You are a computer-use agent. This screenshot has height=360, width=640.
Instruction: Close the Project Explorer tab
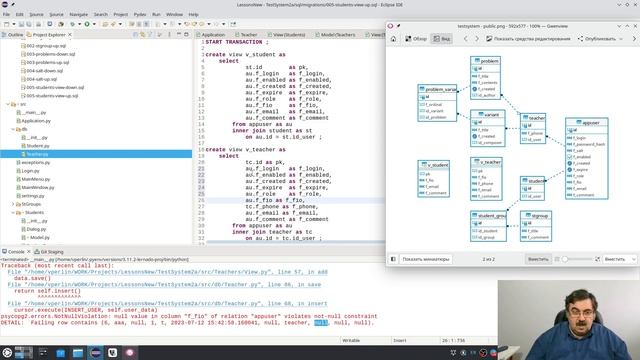point(70,35)
